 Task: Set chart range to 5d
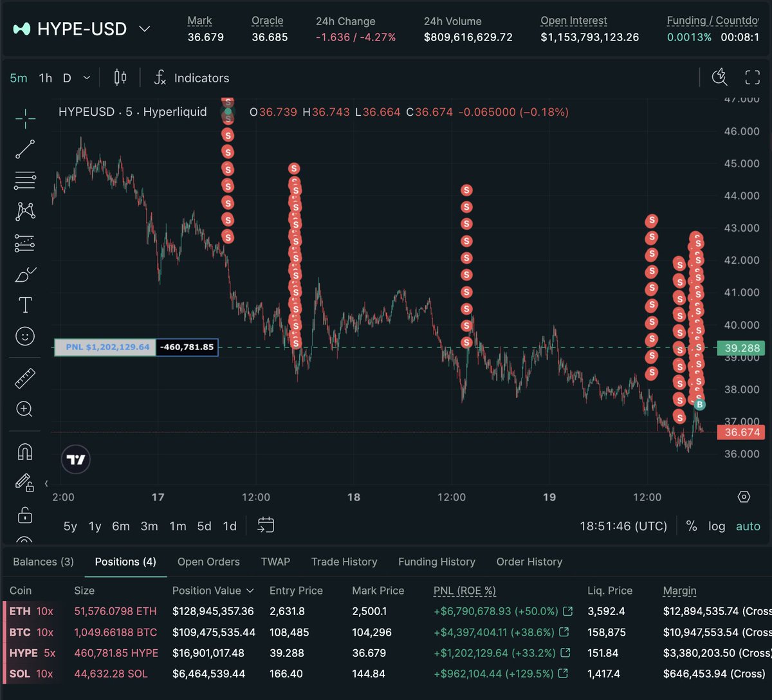[x=204, y=526]
